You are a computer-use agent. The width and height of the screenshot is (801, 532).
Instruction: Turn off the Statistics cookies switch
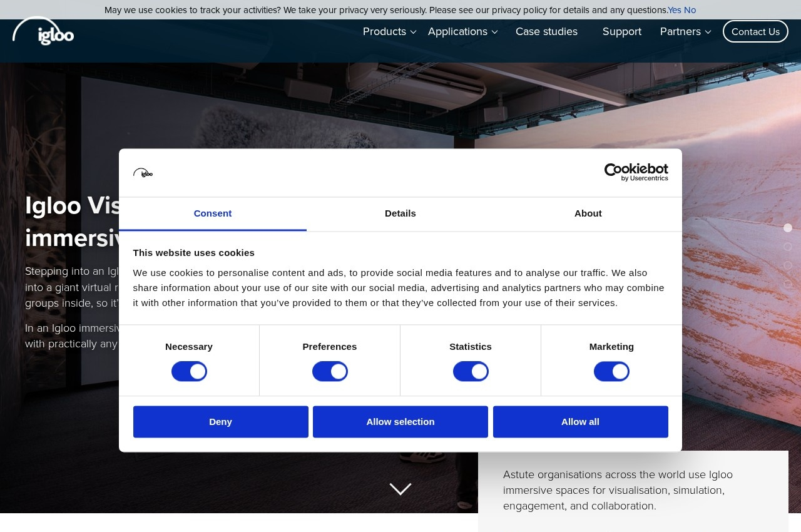pyautogui.click(x=471, y=371)
